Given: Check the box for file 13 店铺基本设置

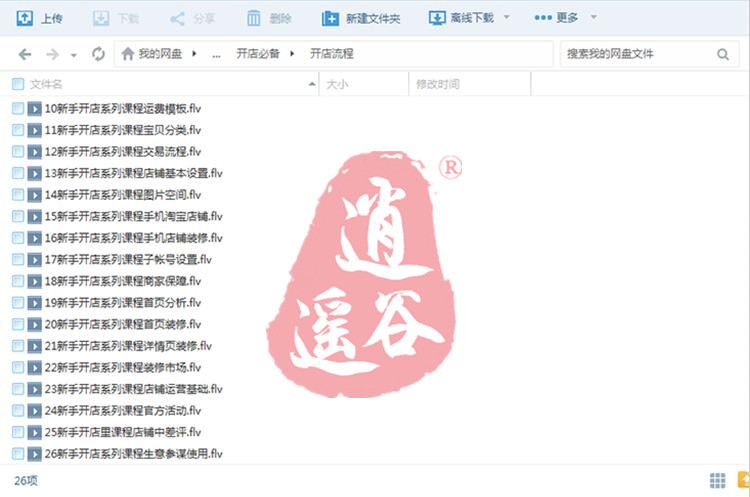Looking at the screenshot, I should 18,173.
